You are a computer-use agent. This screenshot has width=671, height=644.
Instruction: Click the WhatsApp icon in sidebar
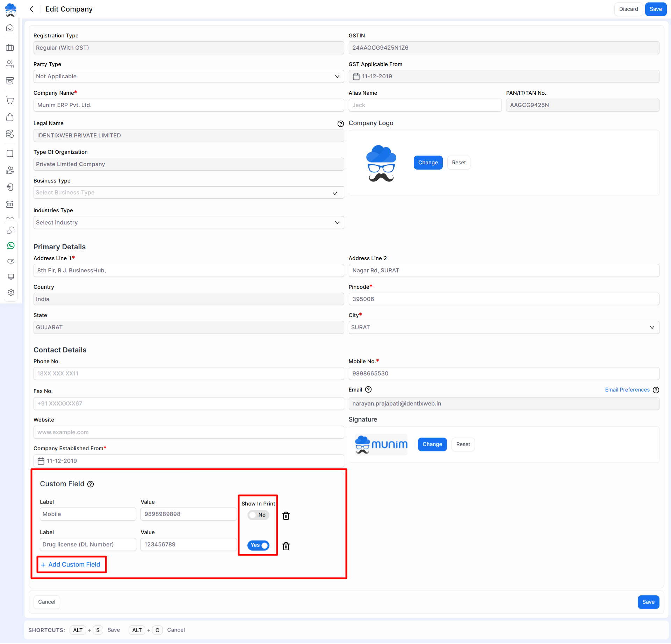[11, 246]
